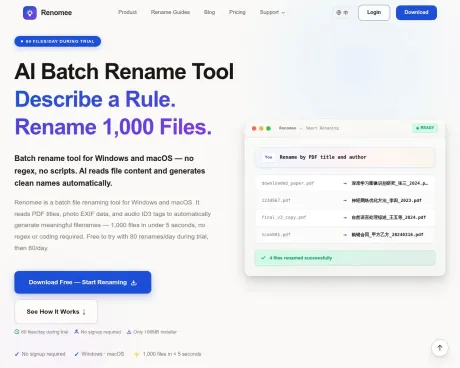Open the Blog link
This screenshot has height=368, width=460.
coord(209,12)
